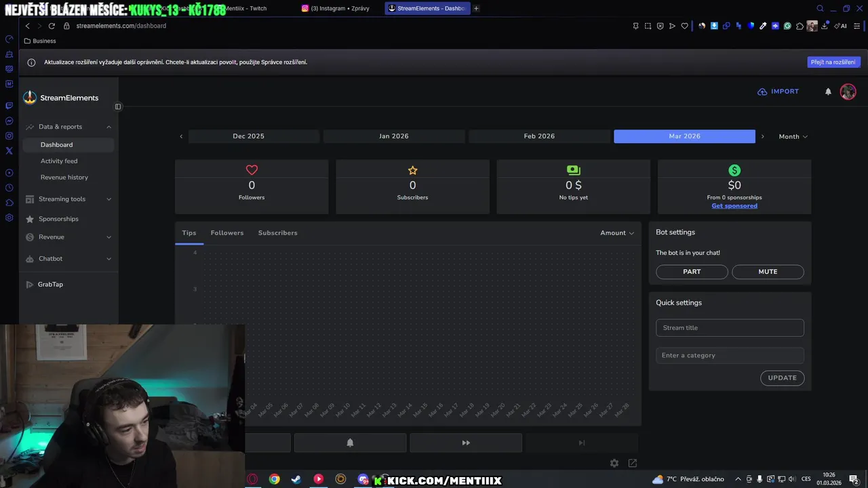Viewport: 868px width, 488px height.
Task: Open the Instagram Zprávy browser tab
Action: coord(339,8)
